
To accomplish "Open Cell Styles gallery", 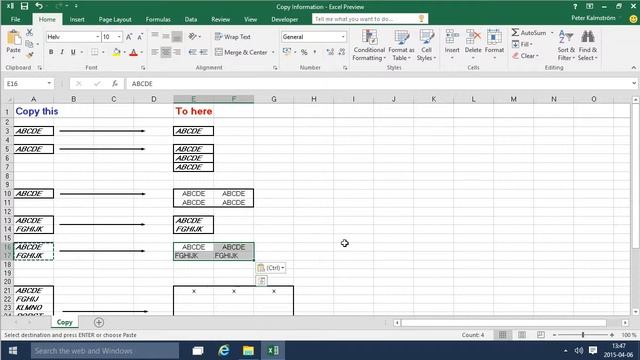I will [x=426, y=46].
